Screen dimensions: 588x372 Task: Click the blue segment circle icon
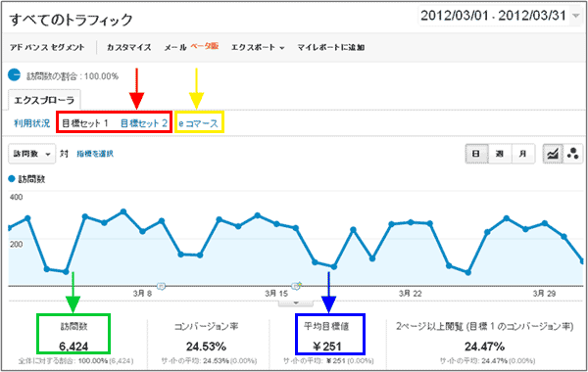15,75
